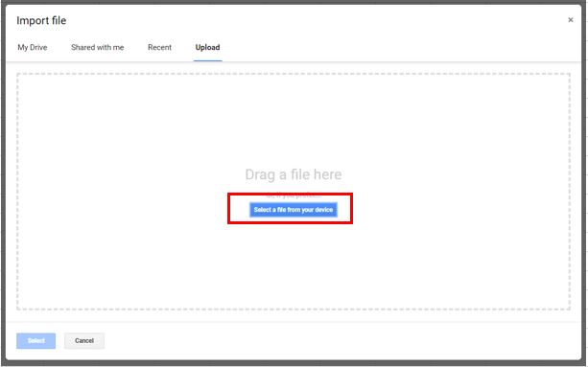Dismiss the dialog with the X icon
This screenshot has height=367, width=588.
click(571, 20)
